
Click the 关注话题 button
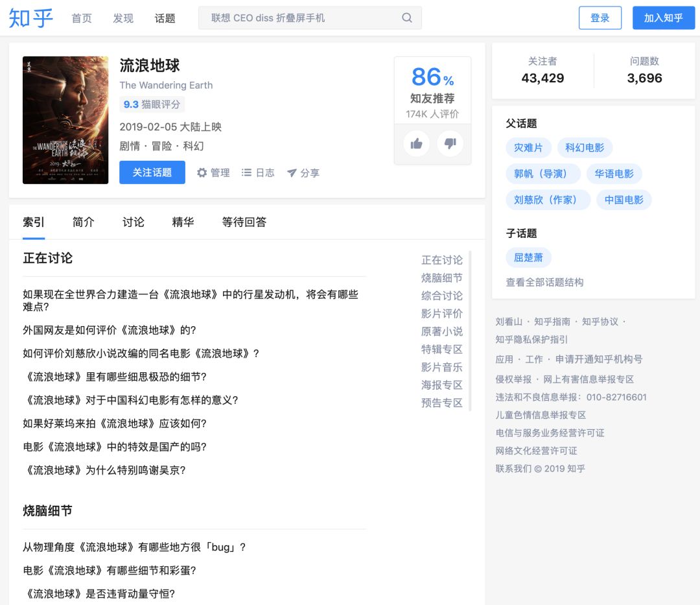pos(152,172)
